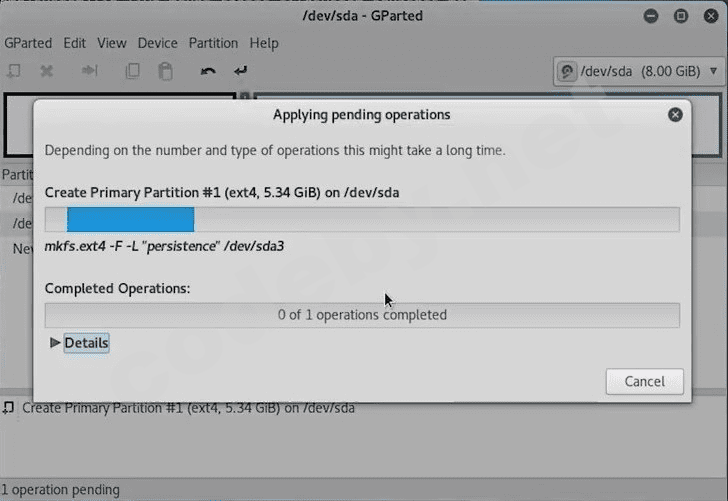The width and height of the screenshot is (728, 501).
Task: Click the Copy partition toolbar icon
Action: pos(132,71)
